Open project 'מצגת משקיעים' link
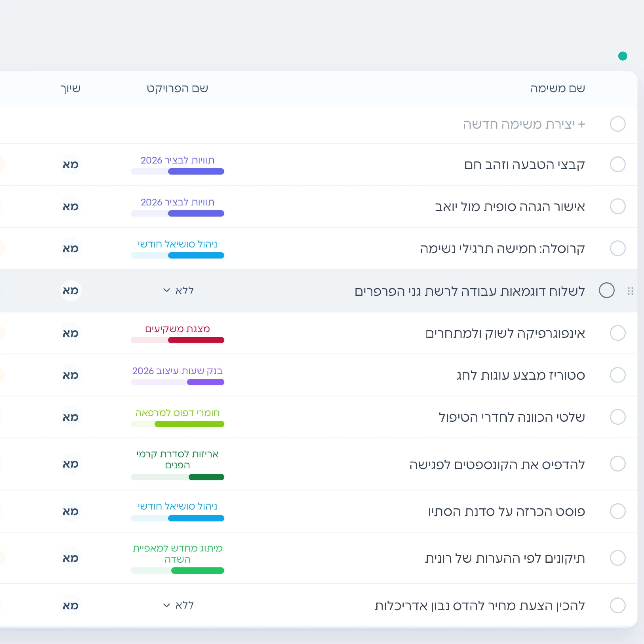This screenshot has height=644, width=644. coord(177,329)
